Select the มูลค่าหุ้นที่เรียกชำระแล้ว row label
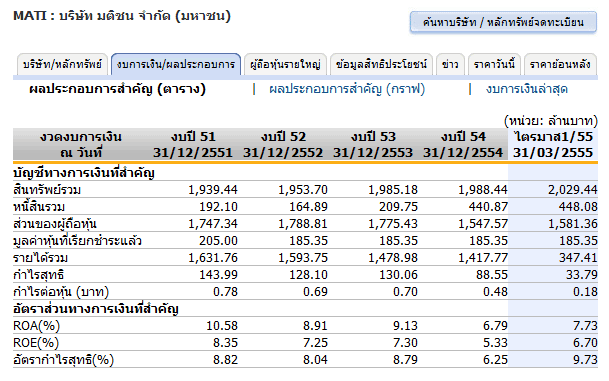This screenshot has height=381, width=609. tap(77, 241)
